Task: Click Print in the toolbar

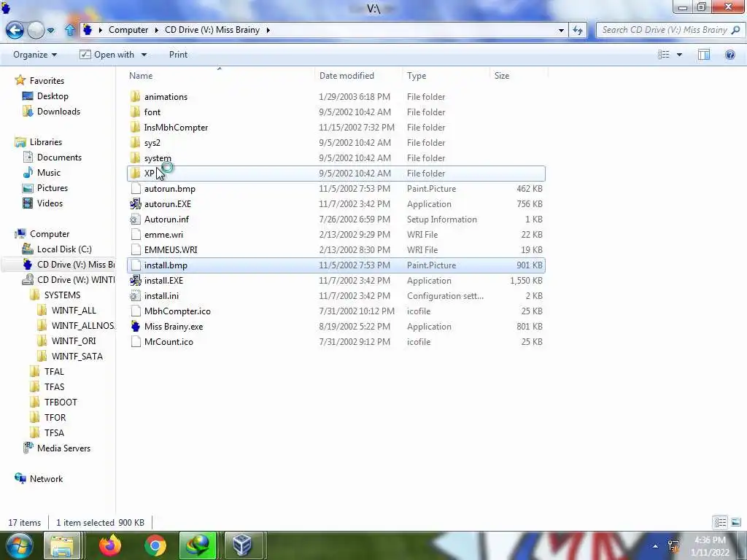Action: tap(178, 55)
